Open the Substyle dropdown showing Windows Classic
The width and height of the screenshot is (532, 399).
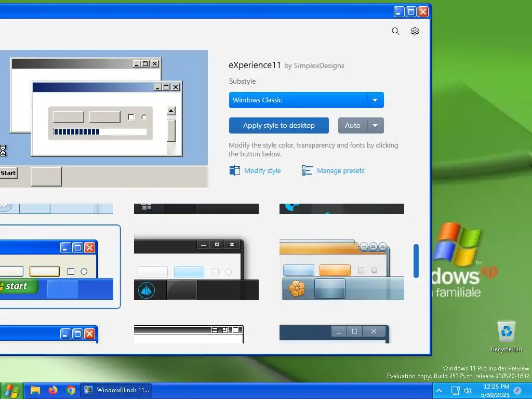(x=307, y=100)
